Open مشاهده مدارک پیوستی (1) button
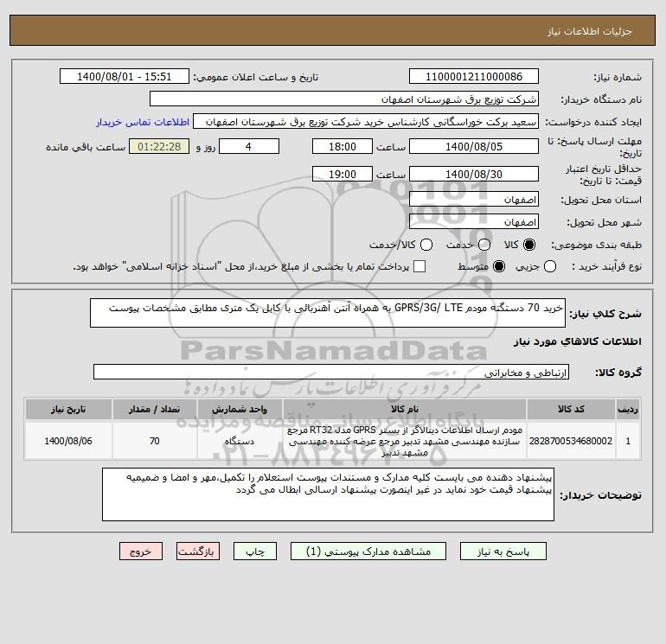Viewport: 666px width, 644px height. click(x=368, y=552)
